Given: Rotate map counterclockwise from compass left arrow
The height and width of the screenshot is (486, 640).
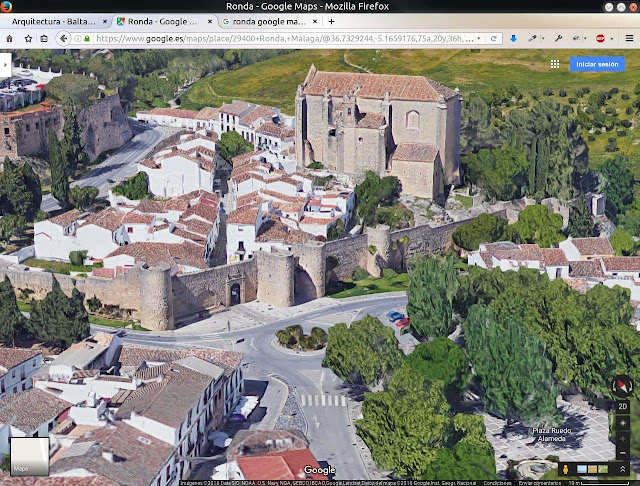Looking at the screenshot, I should [614, 386].
